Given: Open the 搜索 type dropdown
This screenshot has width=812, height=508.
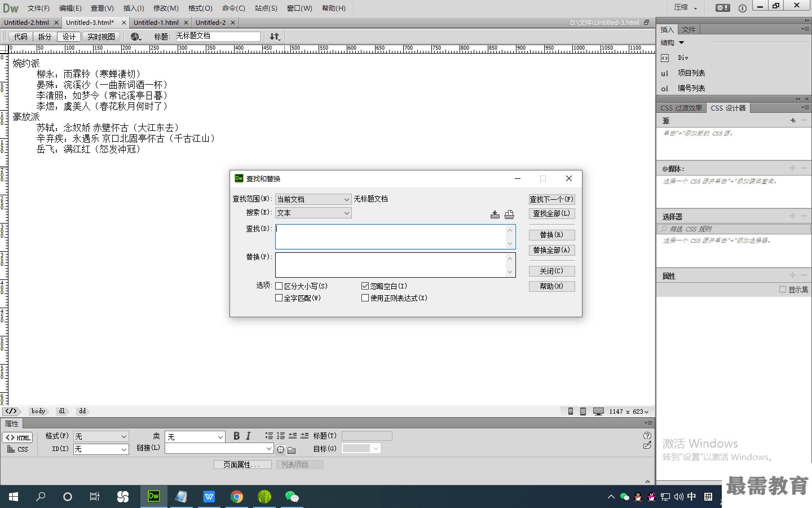Looking at the screenshot, I should tap(314, 213).
